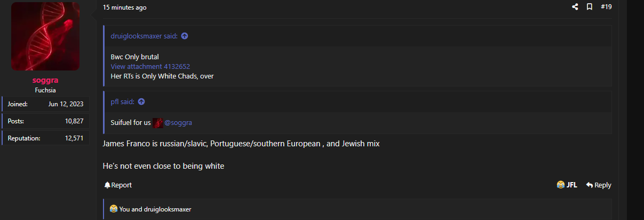Click the 'pfl said:' quote header
The height and width of the screenshot is (220, 644).
point(123,102)
